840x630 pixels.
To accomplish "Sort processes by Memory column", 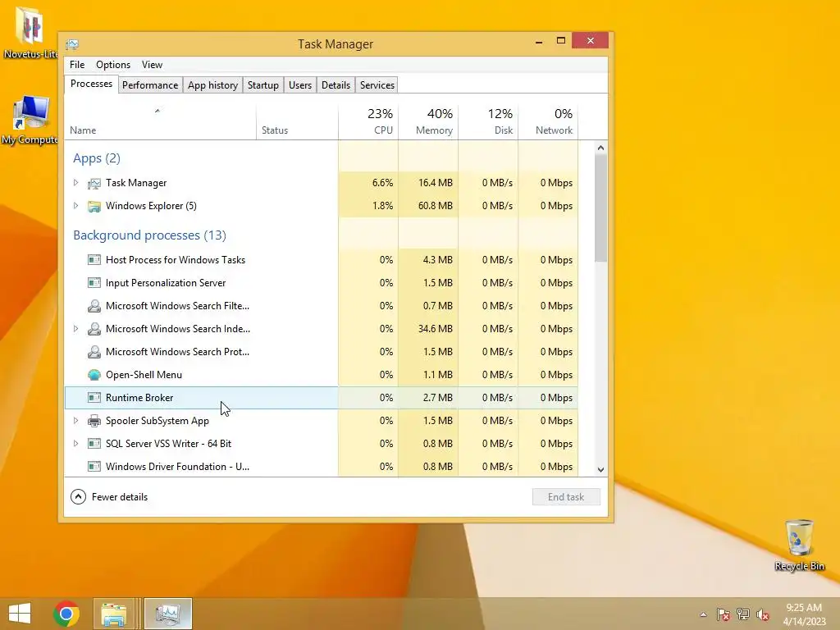I will click(428, 121).
